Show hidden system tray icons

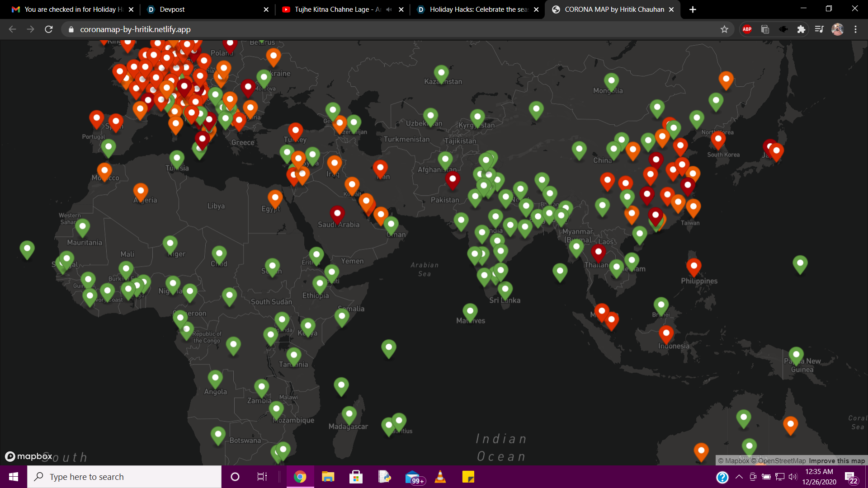739,477
